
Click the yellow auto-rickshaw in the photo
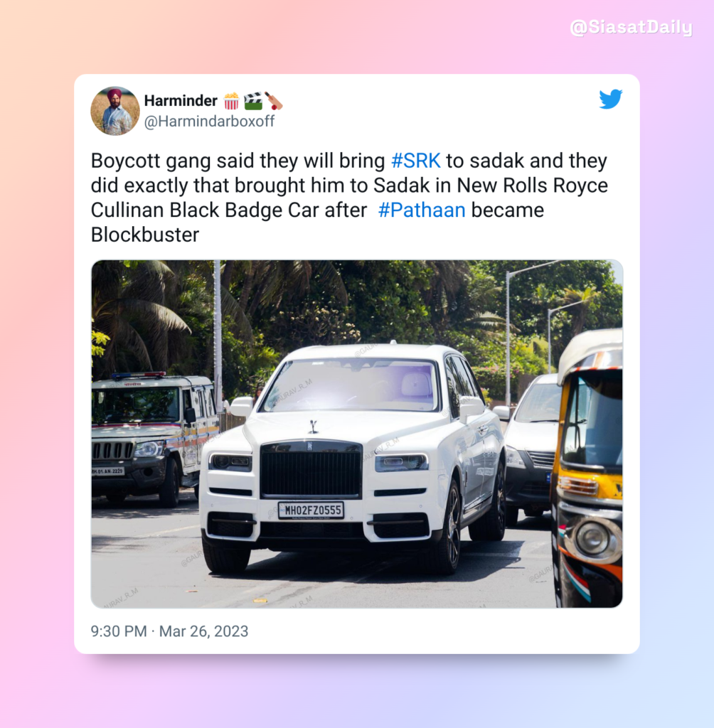click(587, 468)
